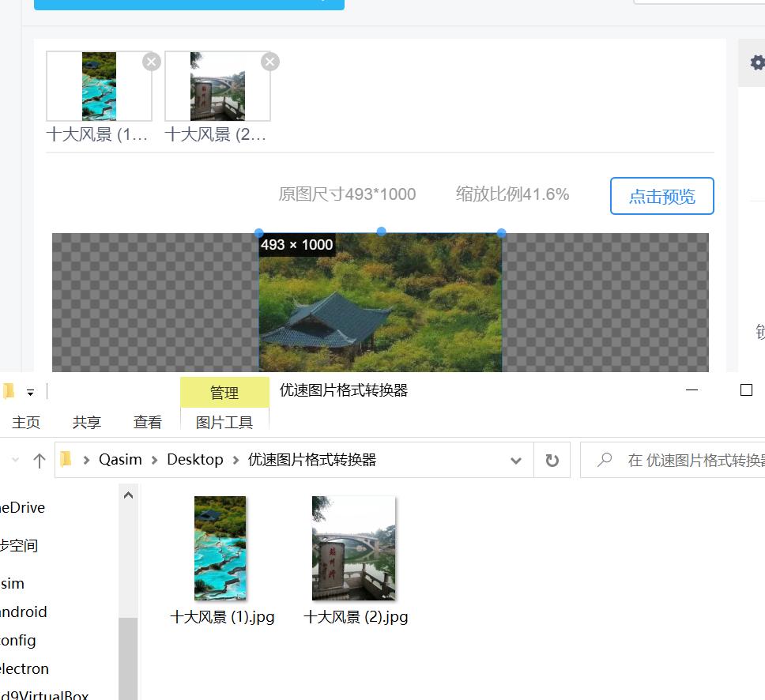Navigate to Desktop via the breadcrumb
The width and height of the screenshot is (765, 700).
click(194, 459)
